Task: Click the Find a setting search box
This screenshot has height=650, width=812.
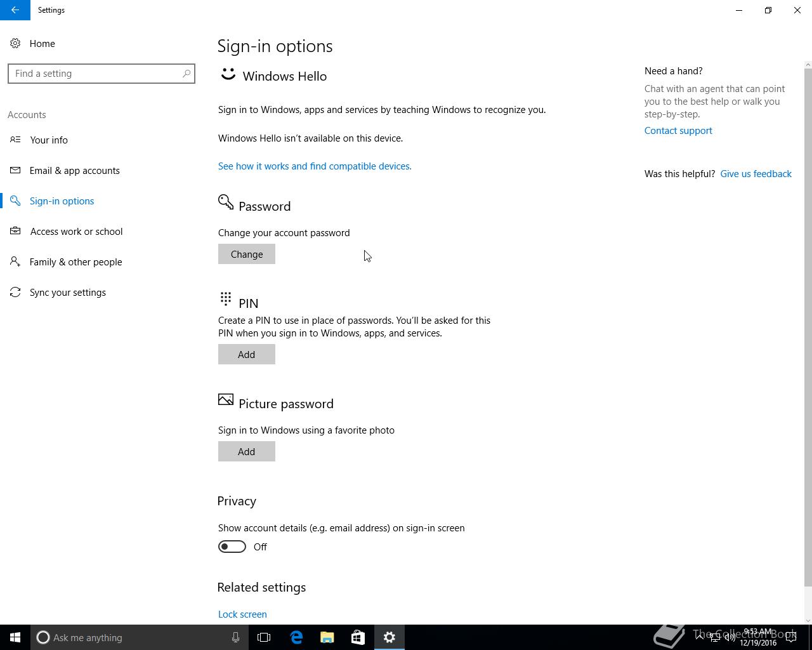Action: coord(101,74)
